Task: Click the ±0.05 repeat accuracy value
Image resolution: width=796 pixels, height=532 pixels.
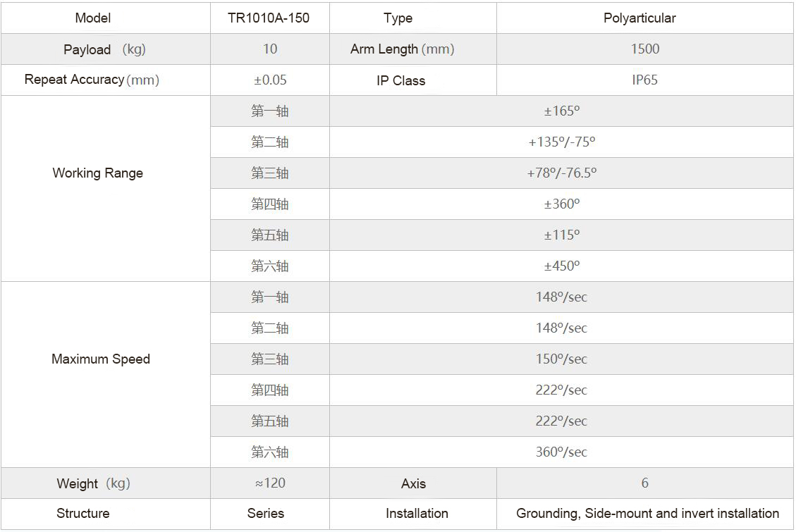Action: [x=270, y=80]
